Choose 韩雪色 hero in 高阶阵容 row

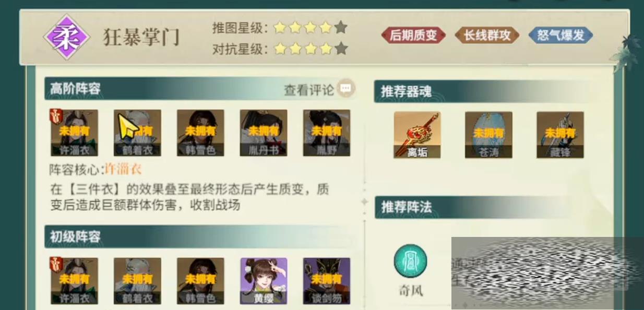(x=200, y=133)
